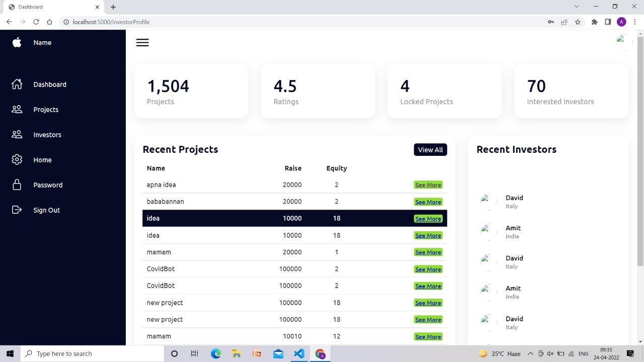
Task: Click the padlock icon beside Password
Action: tap(17, 185)
